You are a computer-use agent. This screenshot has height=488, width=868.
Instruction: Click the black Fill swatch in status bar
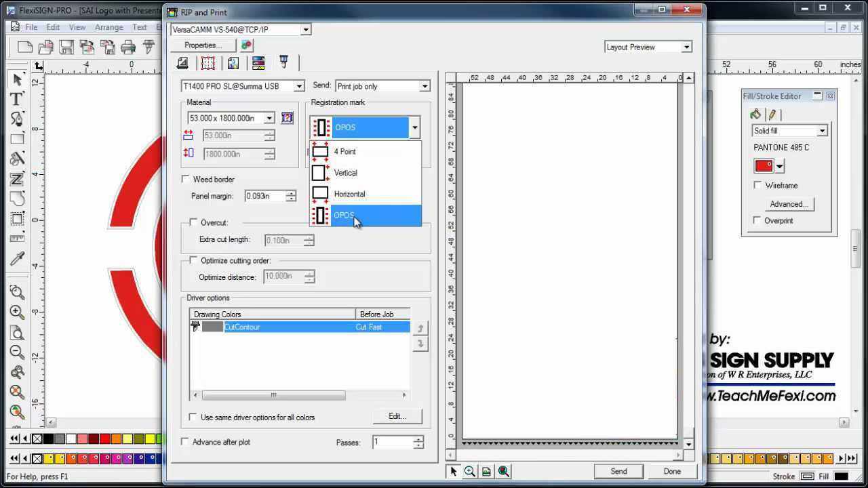tap(841, 476)
